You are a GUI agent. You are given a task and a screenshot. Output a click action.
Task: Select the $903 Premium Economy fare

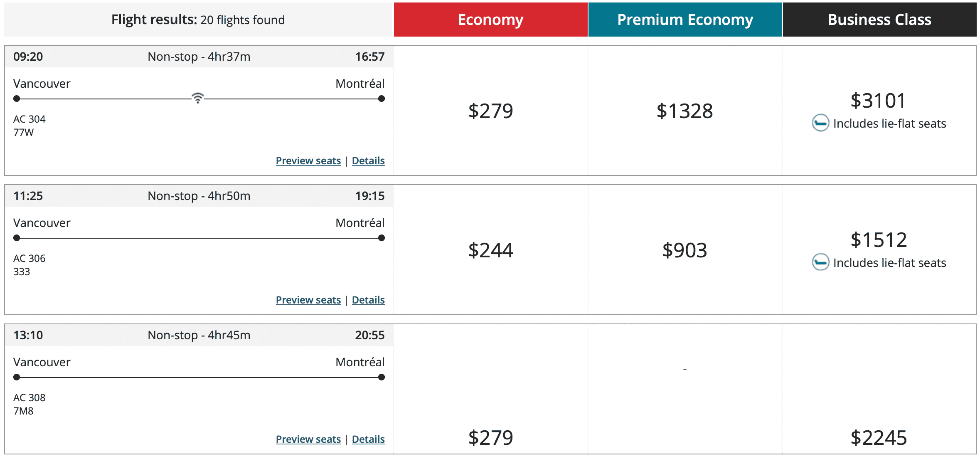coord(685,250)
